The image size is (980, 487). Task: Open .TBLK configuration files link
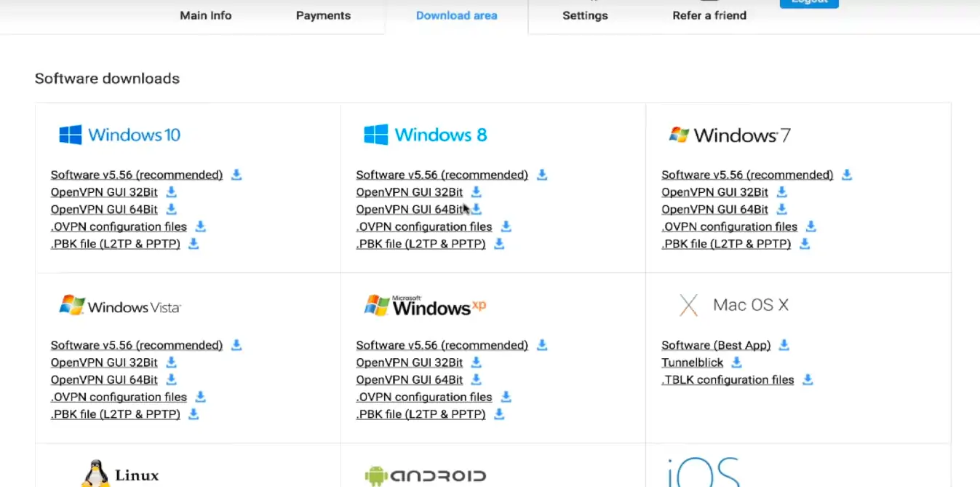[x=728, y=380]
